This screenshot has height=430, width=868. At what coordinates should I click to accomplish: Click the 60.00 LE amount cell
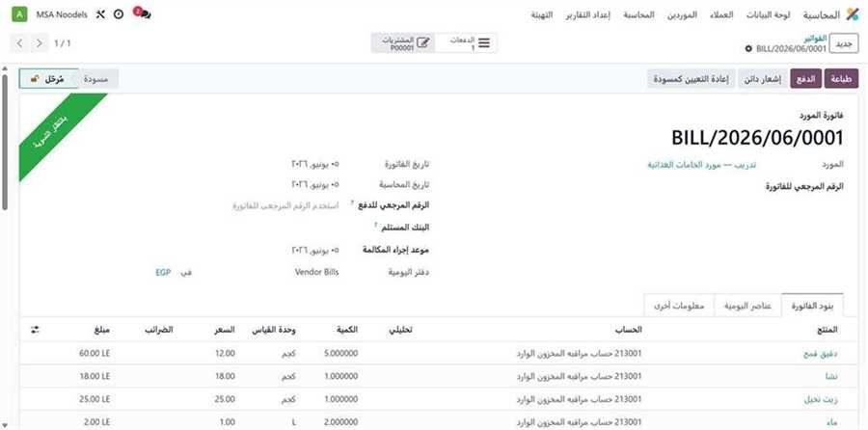click(x=95, y=353)
